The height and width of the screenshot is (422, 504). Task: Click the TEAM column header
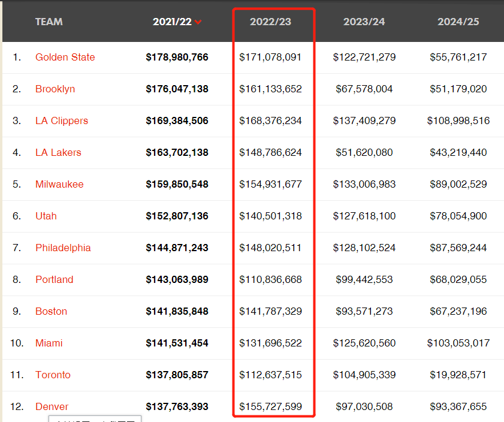pyautogui.click(x=49, y=22)
